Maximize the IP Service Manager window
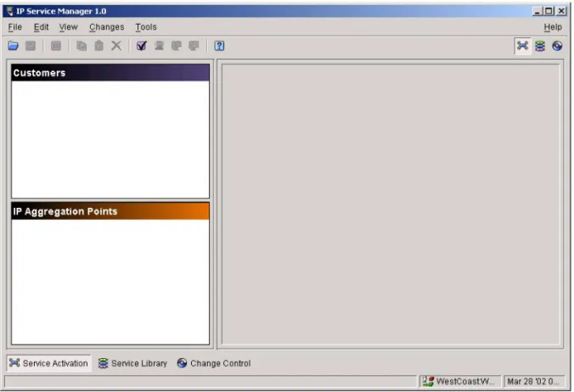The width and height of the screenshot is (574, 392). (549, 11)
